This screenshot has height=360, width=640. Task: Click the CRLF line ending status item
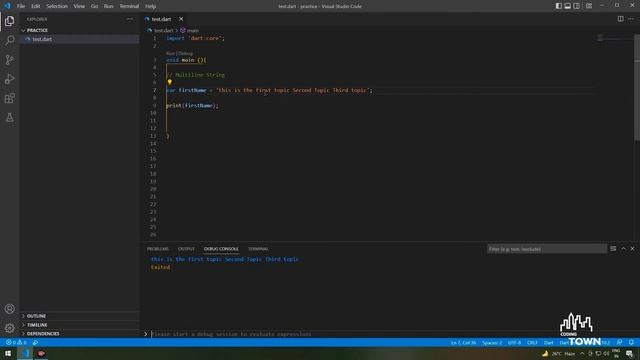pyautogui.click(x=532, y=342)
